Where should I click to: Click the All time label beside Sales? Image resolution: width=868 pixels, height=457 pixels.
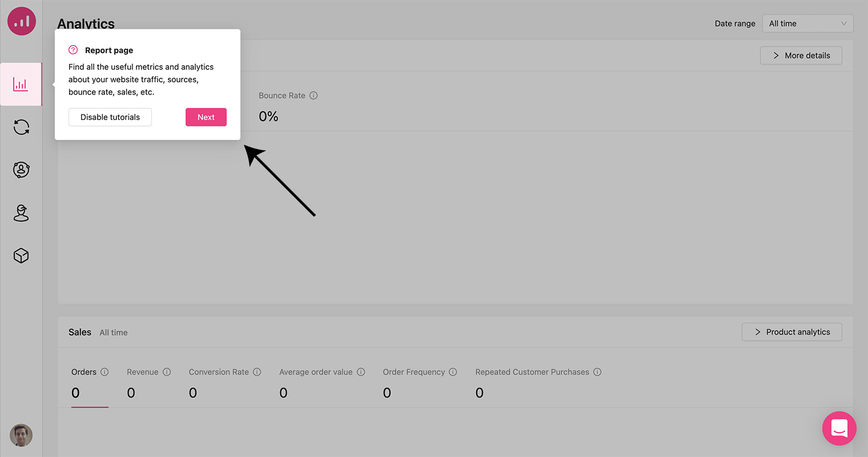tap(114, 332)
